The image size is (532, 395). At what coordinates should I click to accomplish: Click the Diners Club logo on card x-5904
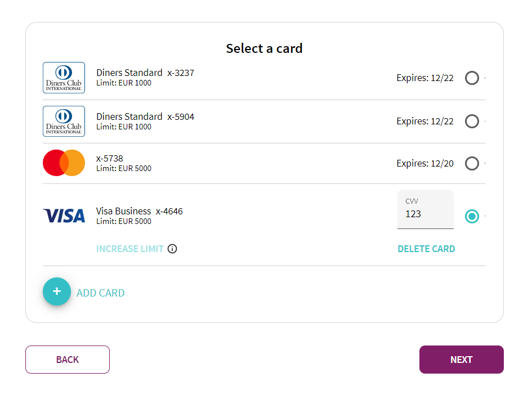[x=64, y=121]
